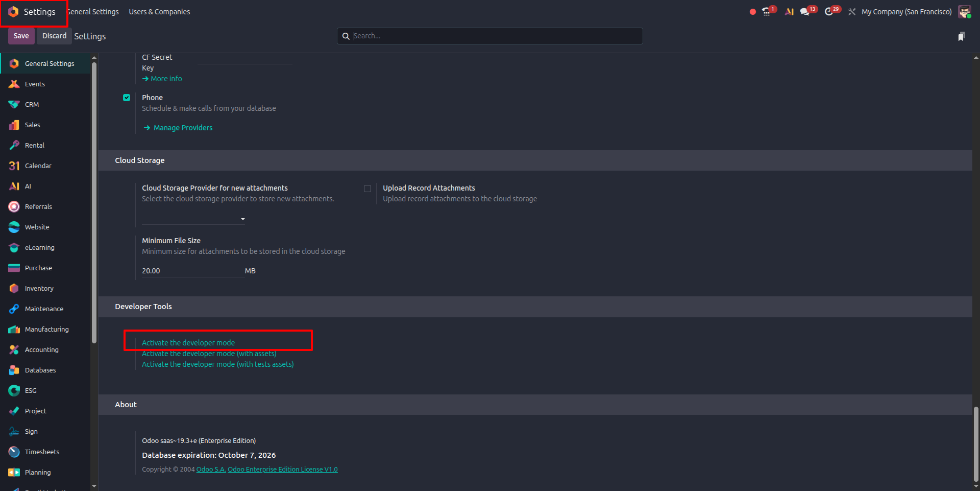The width and height of the screenshot is (980, 491).
Task: Open the Odoo Enterprise Edition License V1.0 link
Action: click(x=283, y=470)
